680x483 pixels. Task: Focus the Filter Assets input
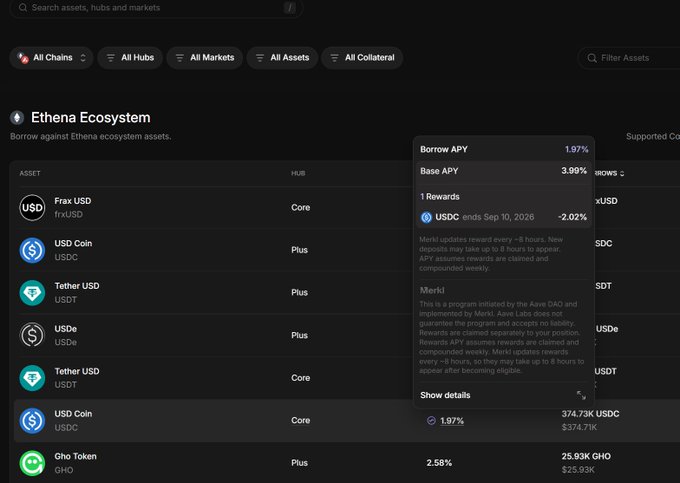[x=629, y=58]
